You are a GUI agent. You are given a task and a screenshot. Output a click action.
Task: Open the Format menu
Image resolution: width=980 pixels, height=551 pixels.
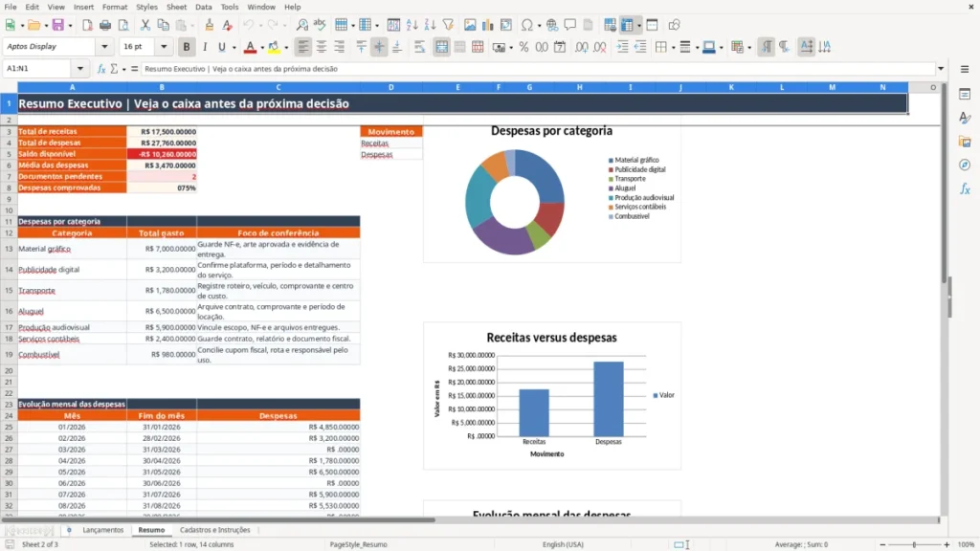pos(115,7)
